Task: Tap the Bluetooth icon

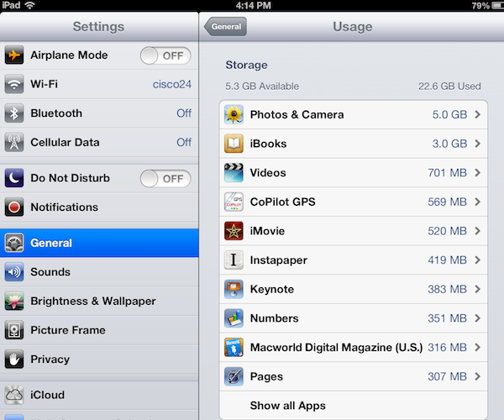Action: (13, 113)
